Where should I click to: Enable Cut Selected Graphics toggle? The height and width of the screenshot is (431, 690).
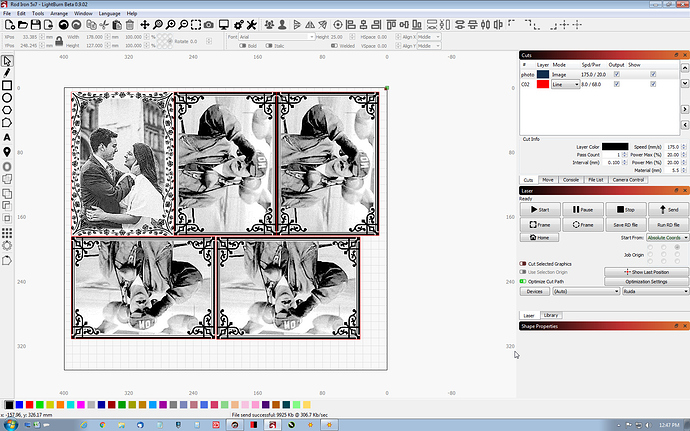[x=523, y=264]
